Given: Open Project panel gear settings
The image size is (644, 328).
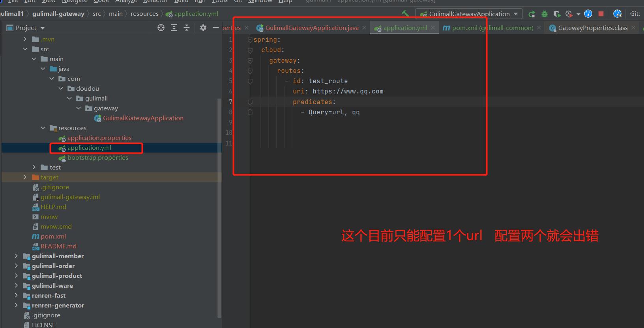Looking at the screenshot, I should coord(203,28).
